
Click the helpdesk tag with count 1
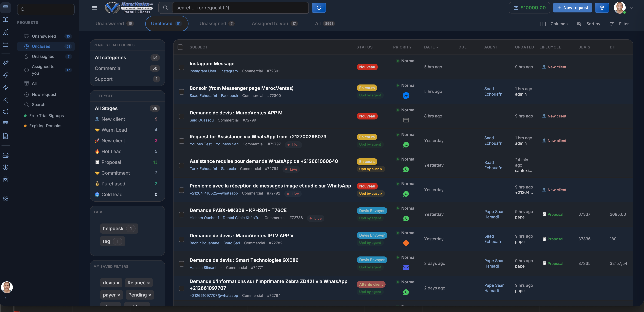(119, 228)
